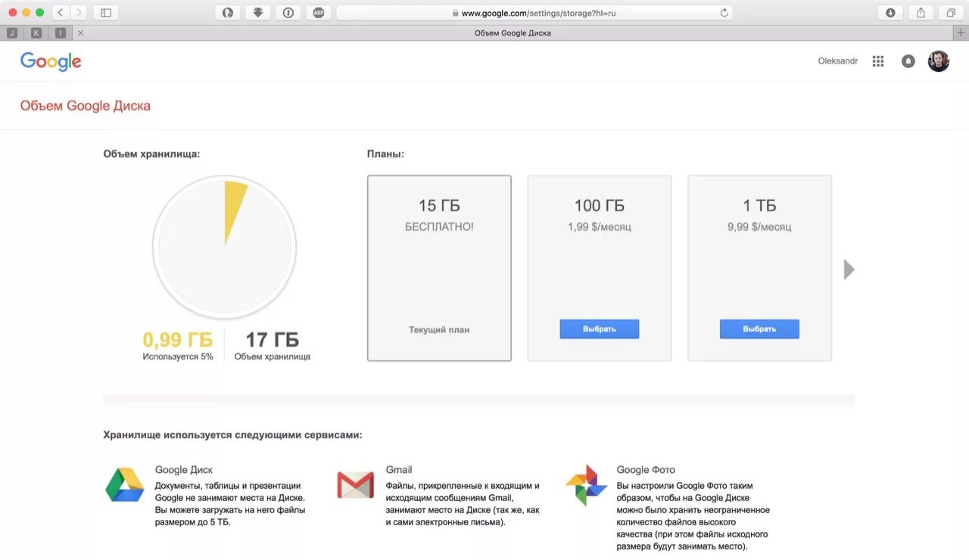Go forward with Safari's forward arrow

(79, 13)
